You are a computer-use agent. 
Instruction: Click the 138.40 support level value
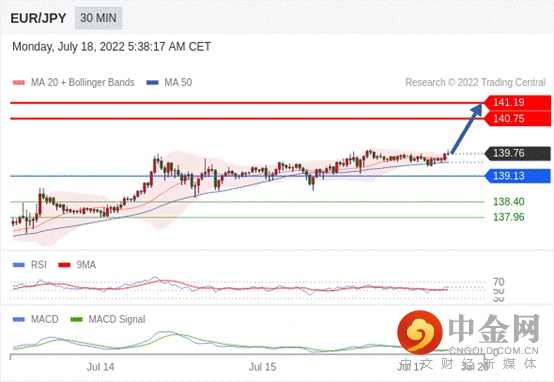pyautogui.click(x=508, y=202)
